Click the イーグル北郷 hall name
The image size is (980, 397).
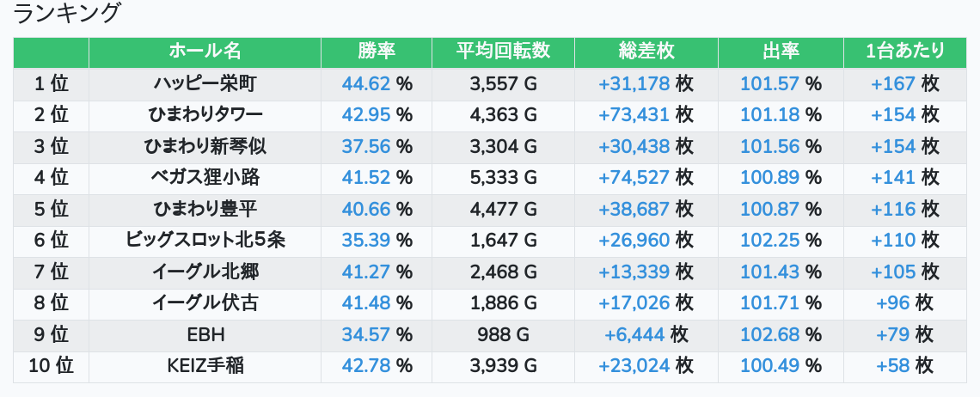(205, 272)
